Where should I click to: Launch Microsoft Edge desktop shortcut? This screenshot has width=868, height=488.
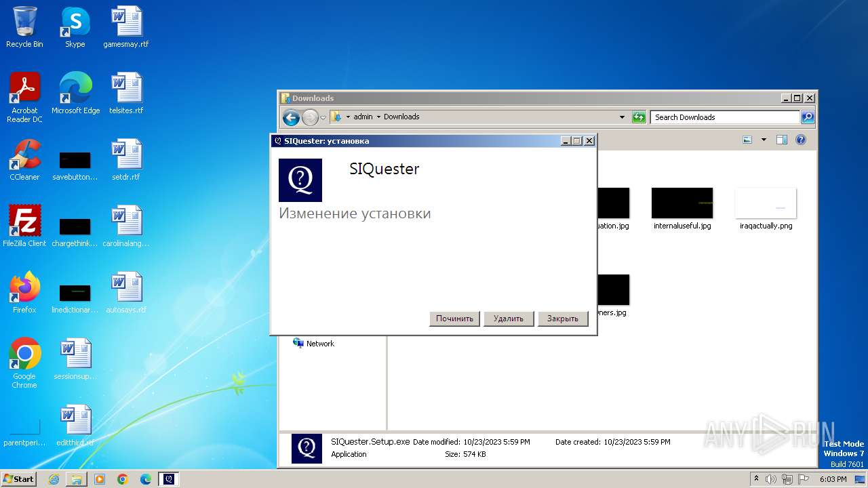(x=75, y=94)
